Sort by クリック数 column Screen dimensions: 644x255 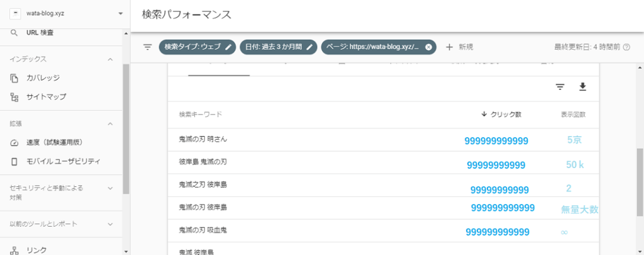click(501, 115)
